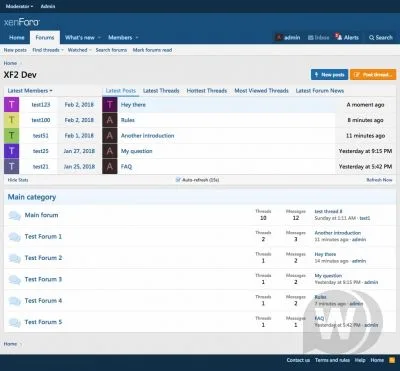Expand the Members nav dropdown arrow

137,38
